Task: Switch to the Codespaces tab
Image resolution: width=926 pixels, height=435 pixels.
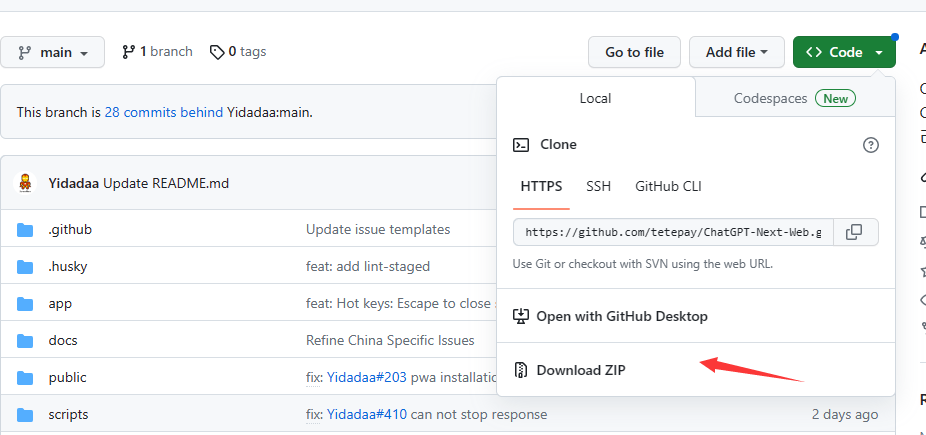Action: tap(794, 98)
